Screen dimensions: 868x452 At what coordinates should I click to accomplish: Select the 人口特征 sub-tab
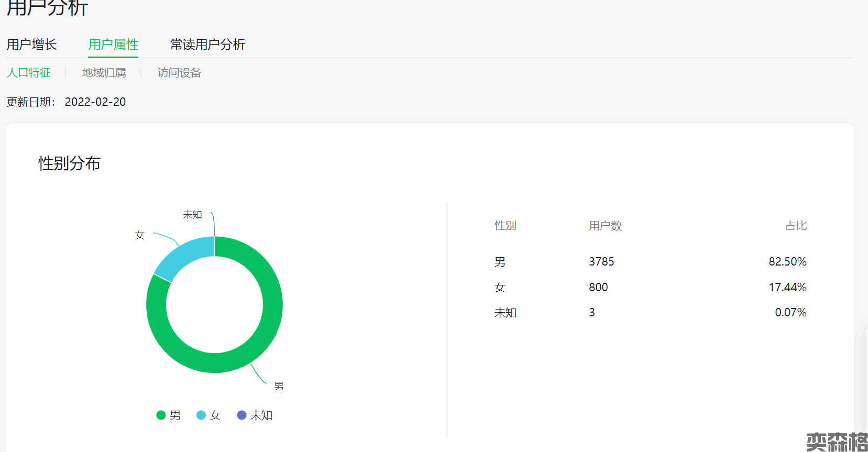click(29, 73)
